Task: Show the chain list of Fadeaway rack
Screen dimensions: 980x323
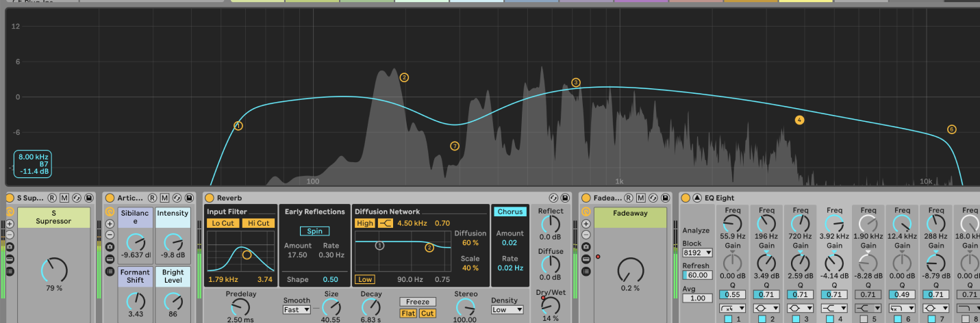Action: pos(586,272)
